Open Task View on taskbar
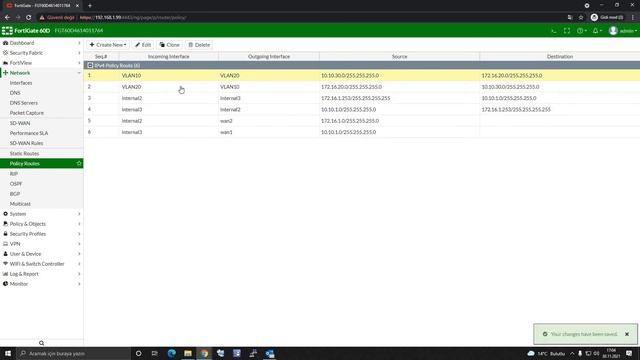The height and width of the screenshot is (360, 640). point(154,353)
